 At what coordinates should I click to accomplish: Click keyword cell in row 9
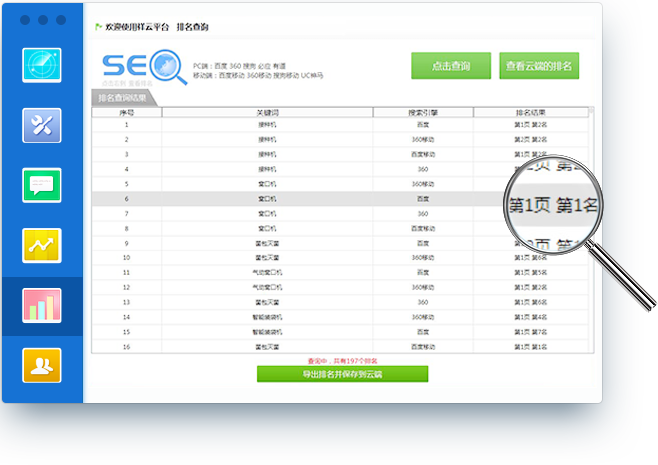(267, 243)
